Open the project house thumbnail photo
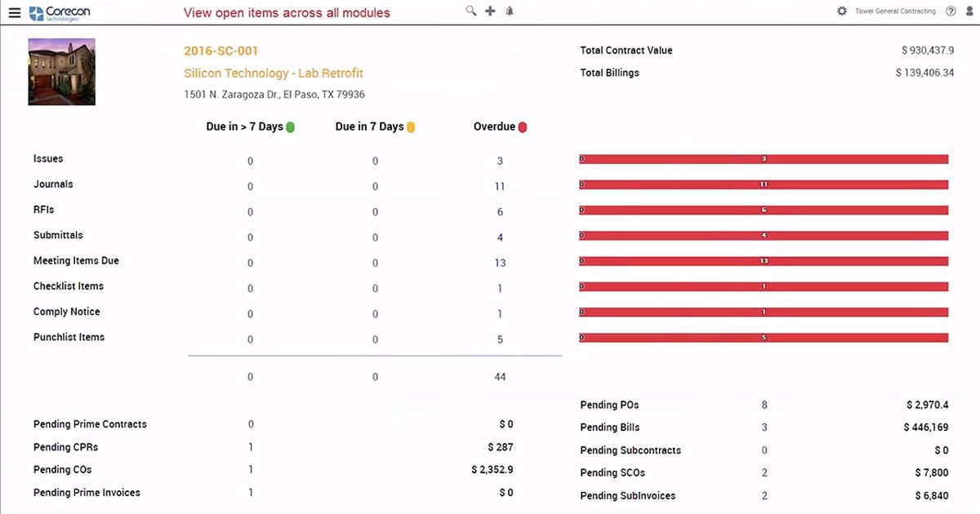This screenshot has height=514, width=980. pos(61,72)
